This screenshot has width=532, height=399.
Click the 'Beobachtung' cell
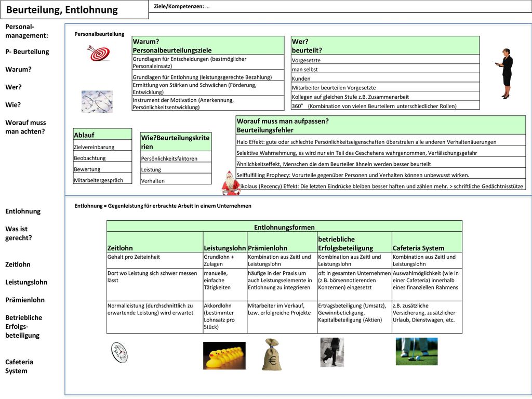[102, 157]
